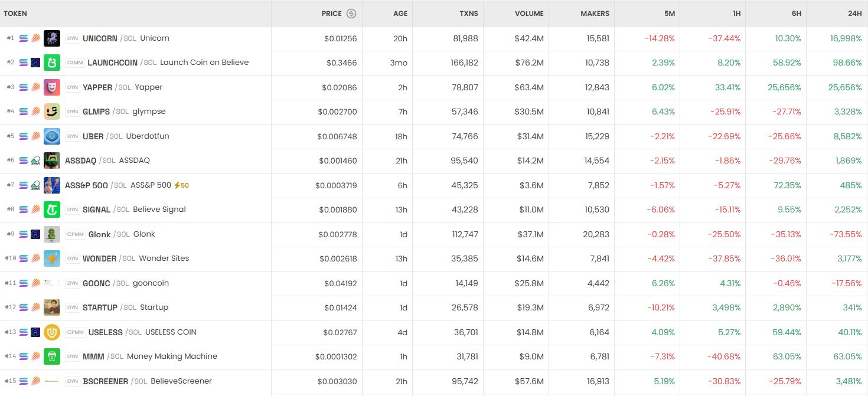Click the Solana chain icon in BSCREENER row
The height and width of the screenshot is (396, 868).
[24, 381]
